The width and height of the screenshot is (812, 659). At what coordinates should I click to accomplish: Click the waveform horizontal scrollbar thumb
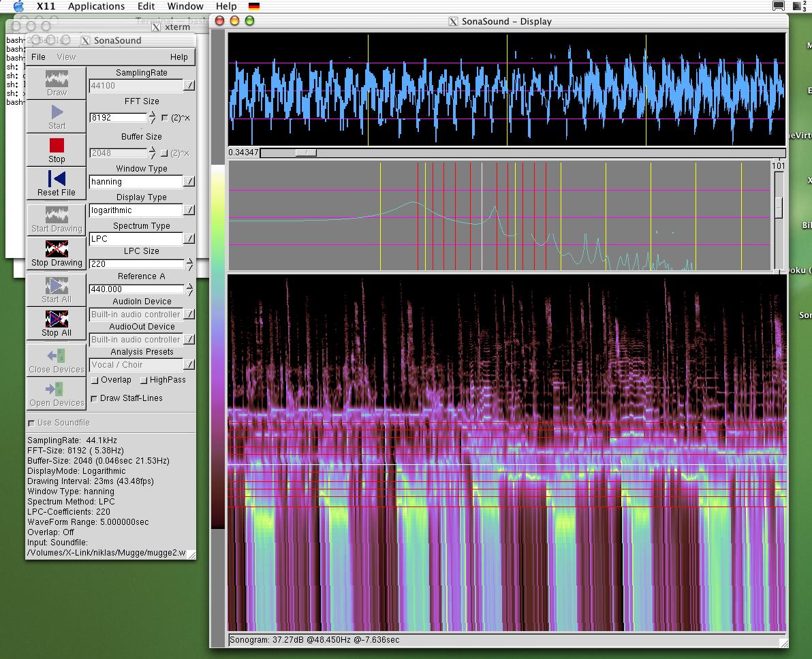tap(306, 152)
